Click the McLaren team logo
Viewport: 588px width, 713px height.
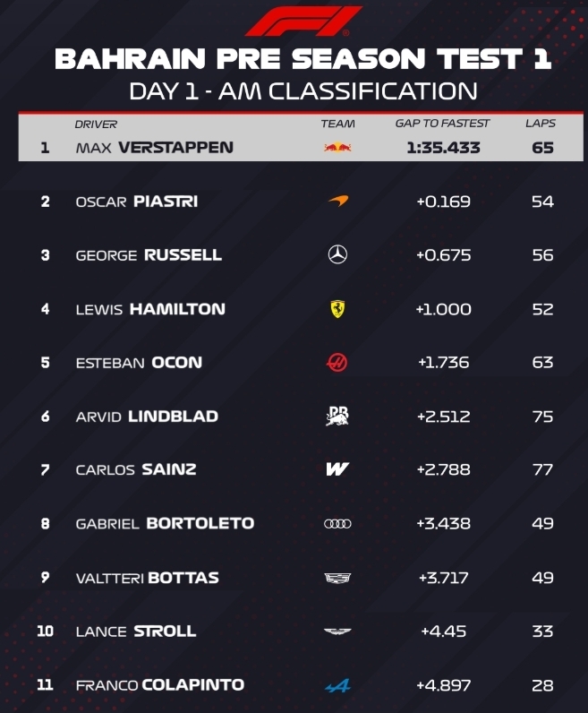coord(337,202)
